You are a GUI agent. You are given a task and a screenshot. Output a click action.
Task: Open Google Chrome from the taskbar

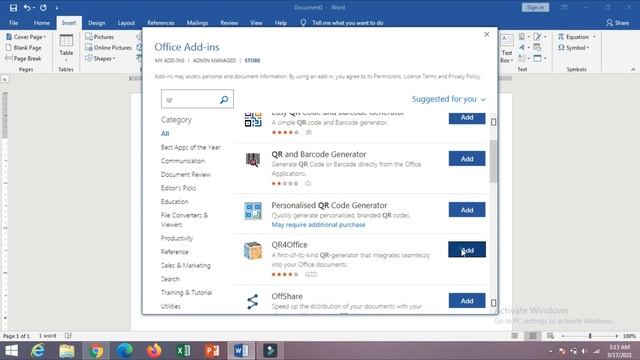[96, 351]
